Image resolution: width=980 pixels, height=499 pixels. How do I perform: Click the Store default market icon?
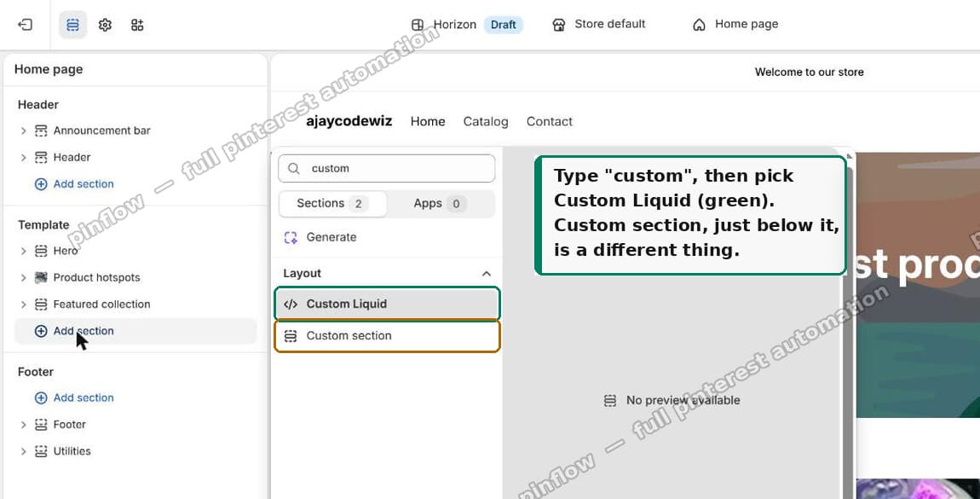coord(559,25)
